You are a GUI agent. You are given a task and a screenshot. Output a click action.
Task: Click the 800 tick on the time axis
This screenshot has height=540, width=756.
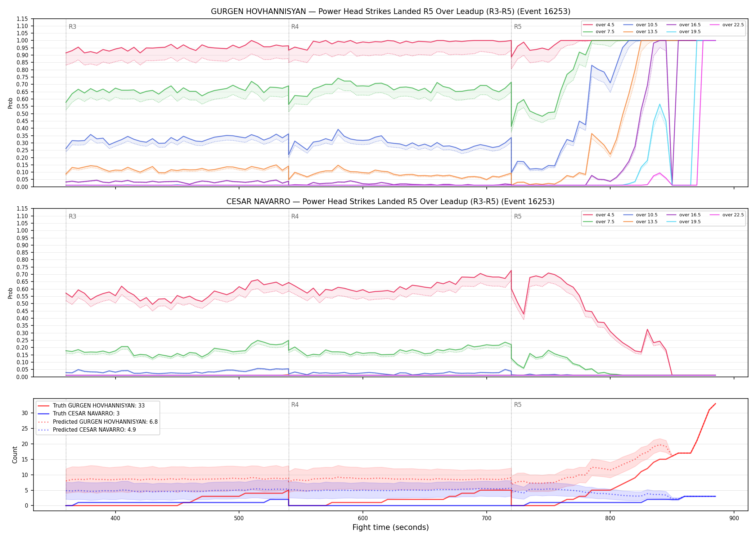pyautogui.click(x=610, y=518)
